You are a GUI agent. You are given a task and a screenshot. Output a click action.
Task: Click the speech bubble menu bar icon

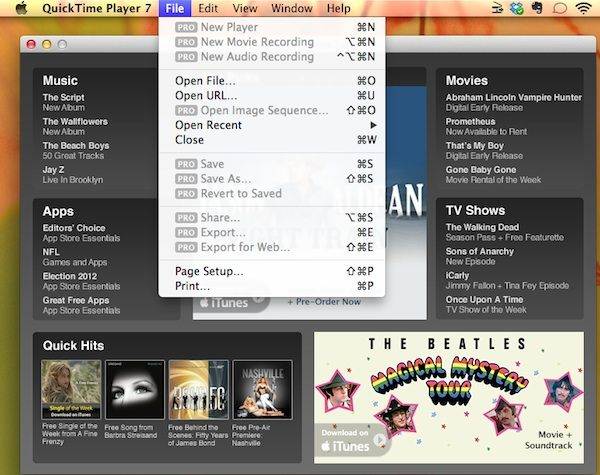[x=560, y=8]
